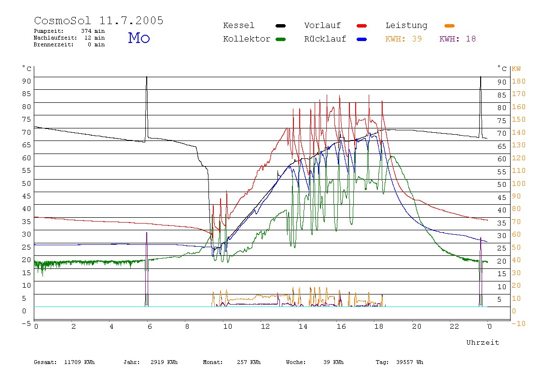Click the '12 min' Nachlaufzeit value
This screenshot has width=554, height=392.
point(94,38)
